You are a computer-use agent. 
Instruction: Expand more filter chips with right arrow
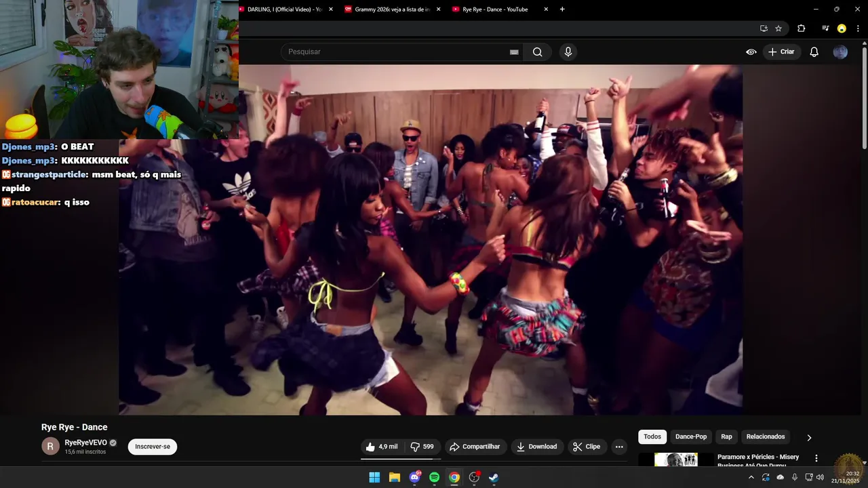(x=809, y=438)
